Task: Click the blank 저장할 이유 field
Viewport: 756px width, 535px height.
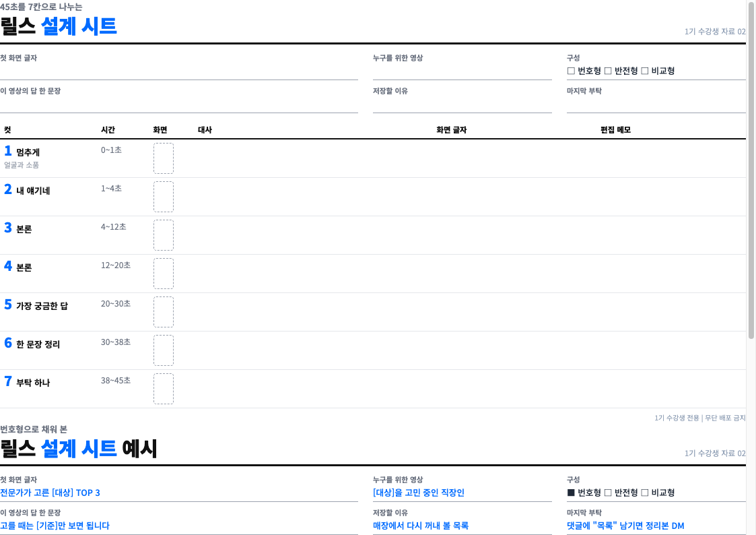Action: pos(462,104)
